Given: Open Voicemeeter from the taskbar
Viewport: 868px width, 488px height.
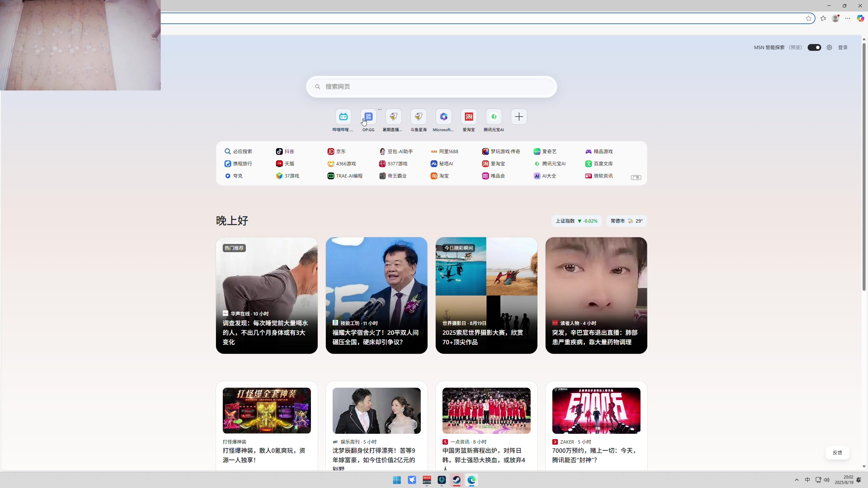Looking at the screenshot, I should click(x=427, y=480).
